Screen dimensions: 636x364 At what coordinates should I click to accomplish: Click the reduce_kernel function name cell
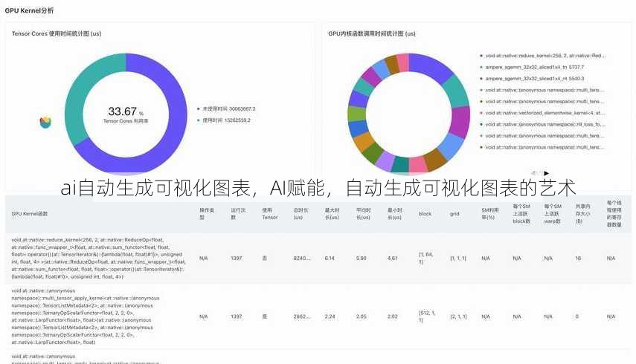(99, 259)
